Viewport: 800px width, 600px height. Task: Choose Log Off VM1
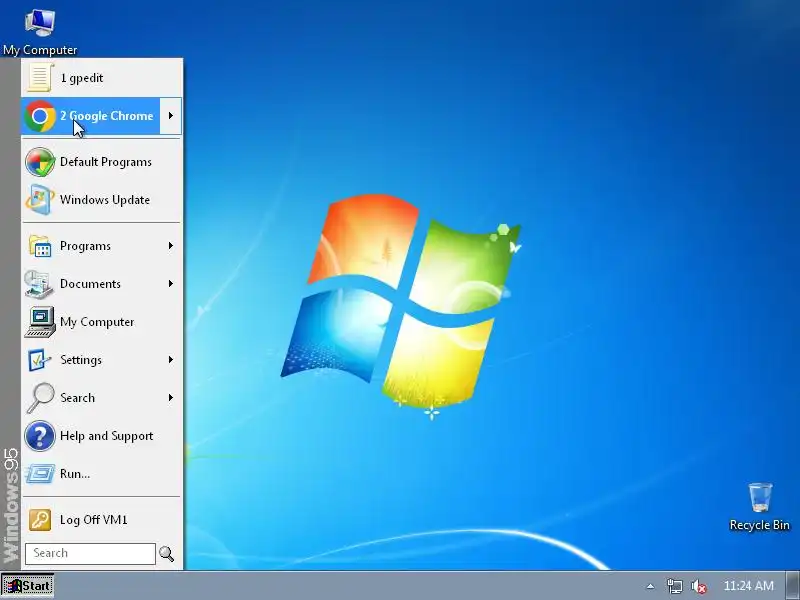coord(102,520)
